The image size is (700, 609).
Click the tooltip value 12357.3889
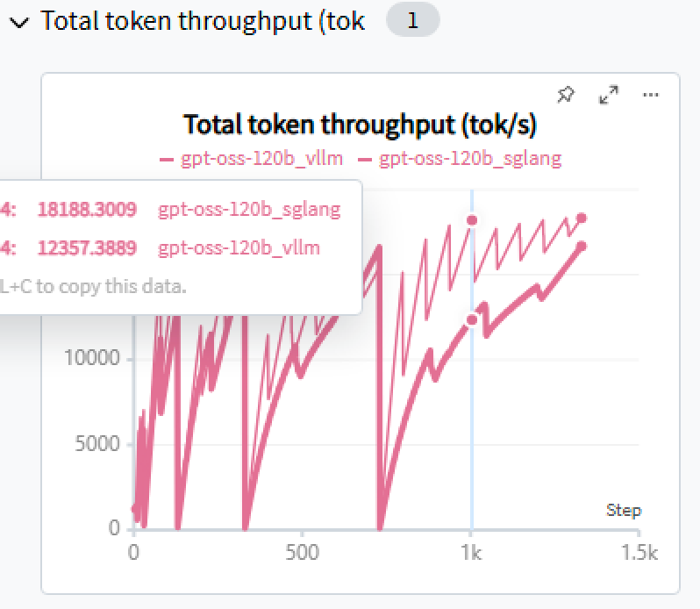click(87, 247)
